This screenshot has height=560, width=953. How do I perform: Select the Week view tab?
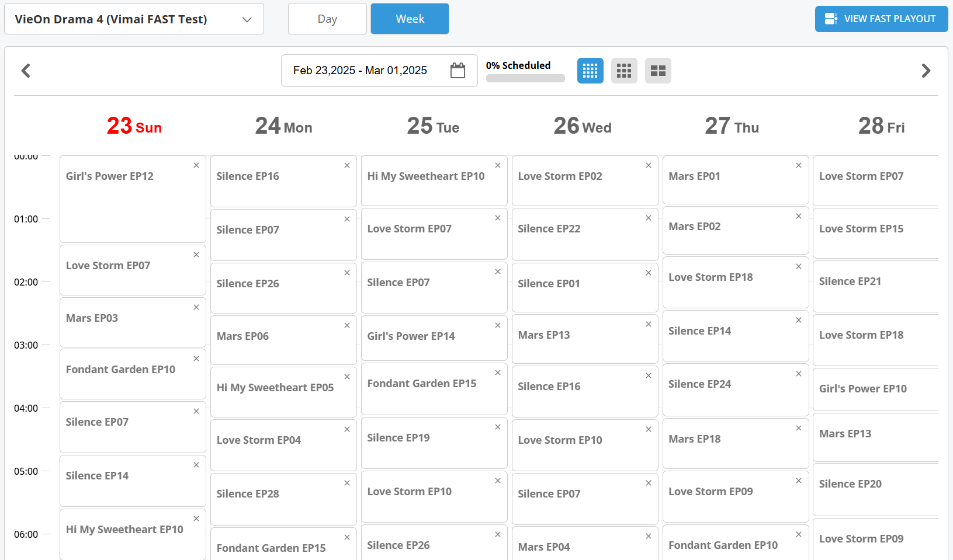[410, 19]
